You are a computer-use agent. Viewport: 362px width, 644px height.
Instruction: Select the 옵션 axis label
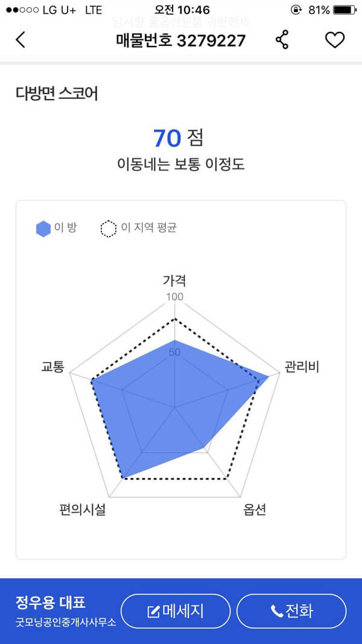(255, 509)
